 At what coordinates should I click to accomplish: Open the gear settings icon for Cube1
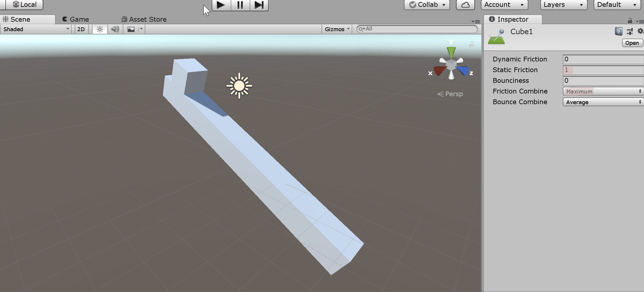pyautogui.click(x=640, y=31)
